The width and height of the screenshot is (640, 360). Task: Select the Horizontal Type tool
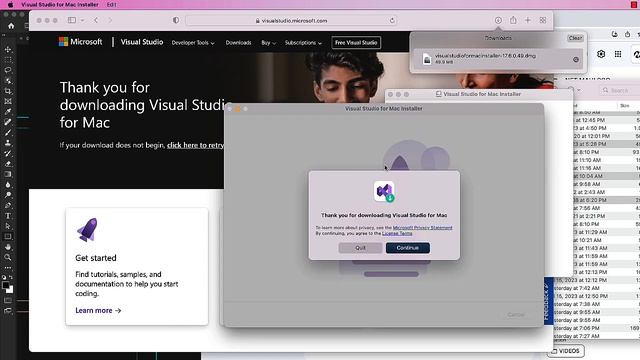click(8, 216)
